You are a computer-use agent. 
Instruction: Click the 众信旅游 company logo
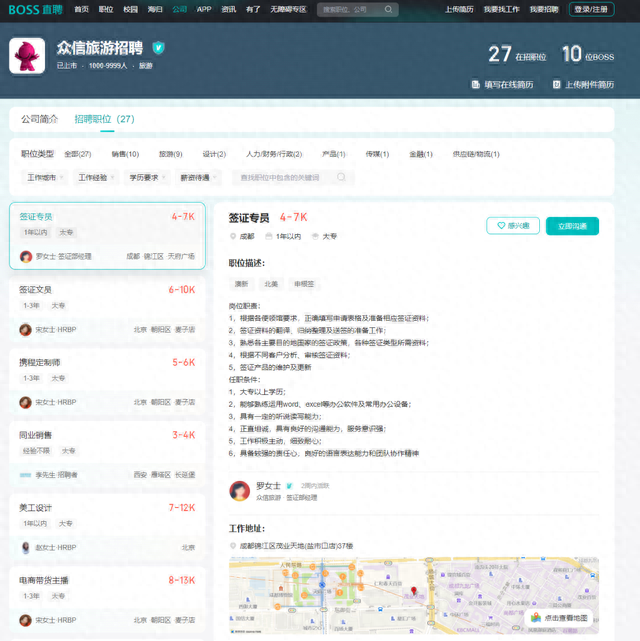tap(27, 56)
